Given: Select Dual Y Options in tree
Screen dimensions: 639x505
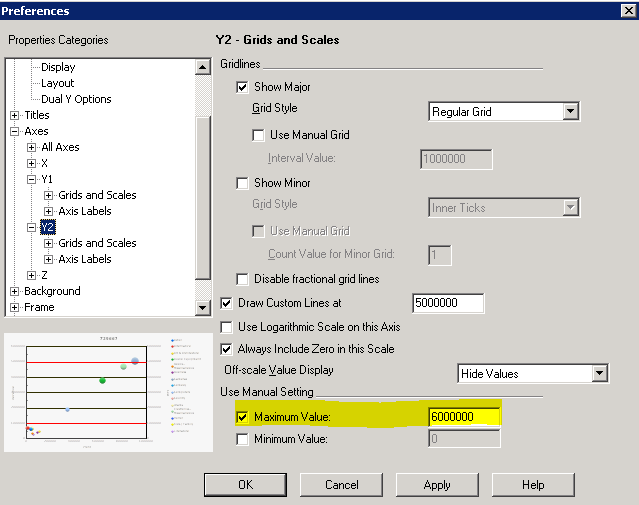Looking at the screenshot, I should point(76,99).
